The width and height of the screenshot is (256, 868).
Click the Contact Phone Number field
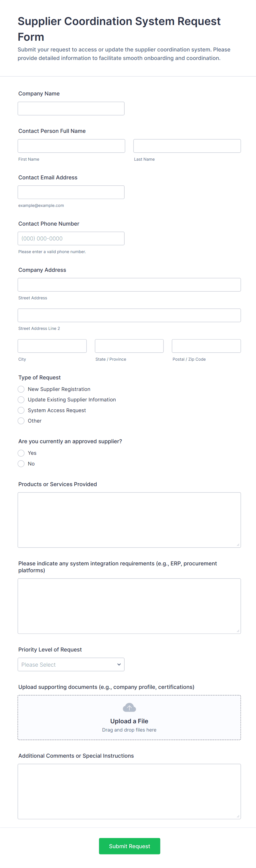point(71,238)
